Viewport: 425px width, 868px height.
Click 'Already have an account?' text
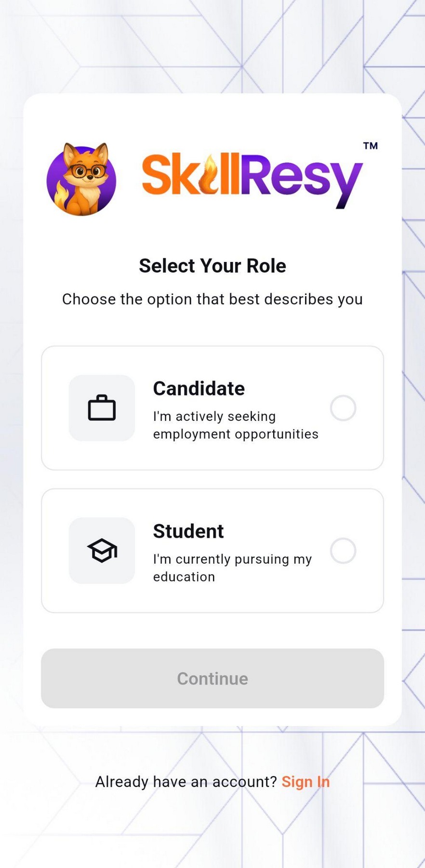pos(186,781)
